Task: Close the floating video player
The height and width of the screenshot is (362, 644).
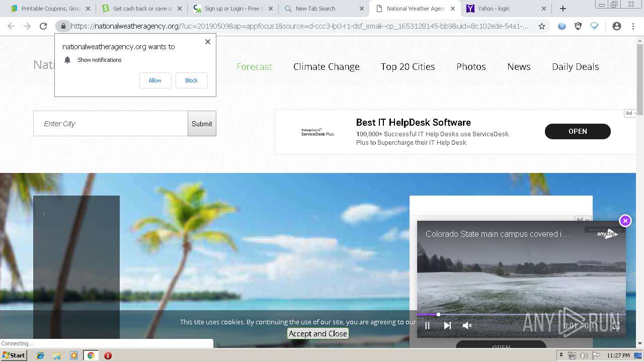Action: point(625,221)
